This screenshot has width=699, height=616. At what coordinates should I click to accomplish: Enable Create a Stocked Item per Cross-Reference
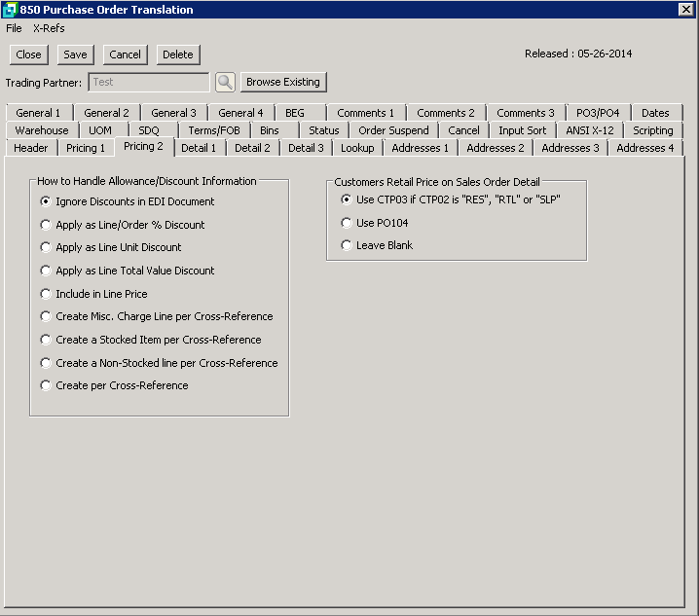click(46, 340)
